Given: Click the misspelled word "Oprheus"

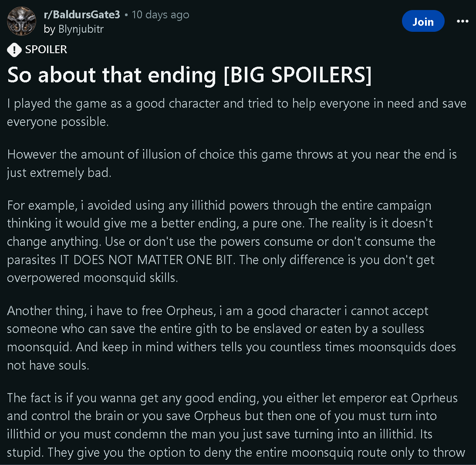Looking at the screenshot, I should point(434,398).
